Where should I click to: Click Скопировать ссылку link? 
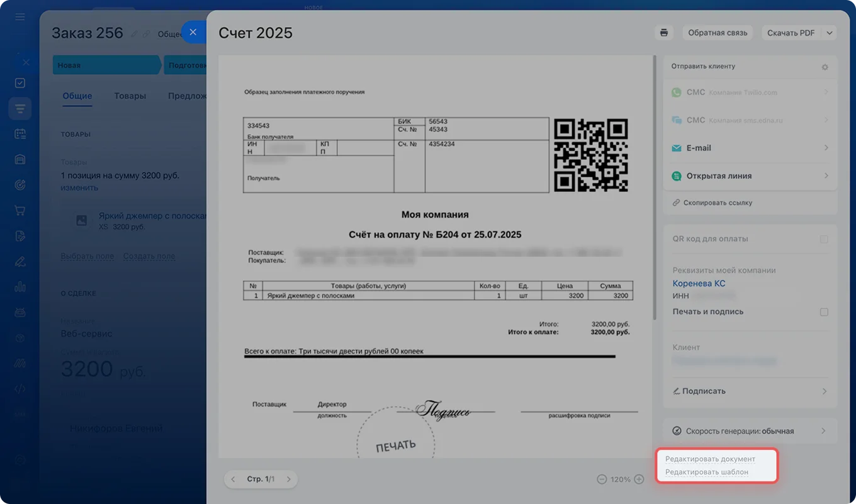tap(718, 203)
